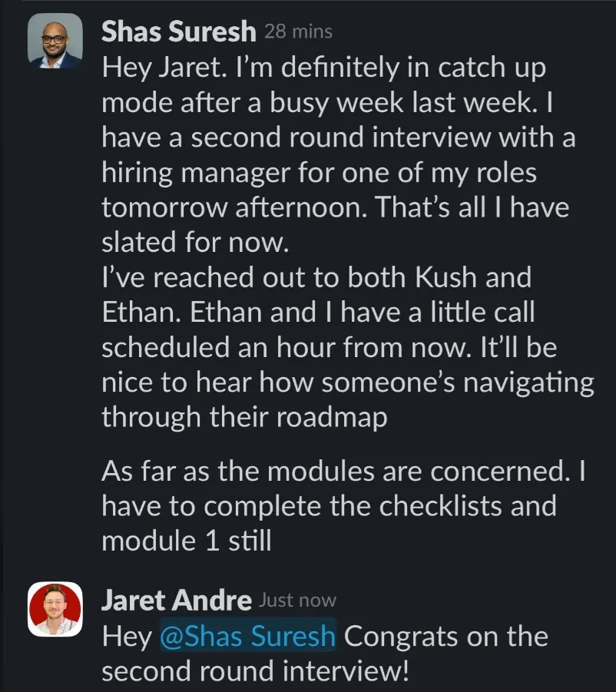Click the text 'module 1 still'

pyautogui.click(x=186, y=541)
